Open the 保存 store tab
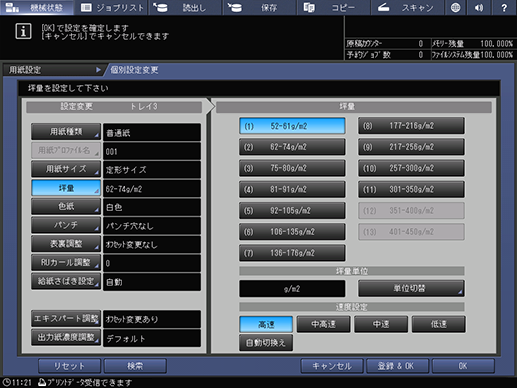The image size is (517, 388). tap(260, 7)
